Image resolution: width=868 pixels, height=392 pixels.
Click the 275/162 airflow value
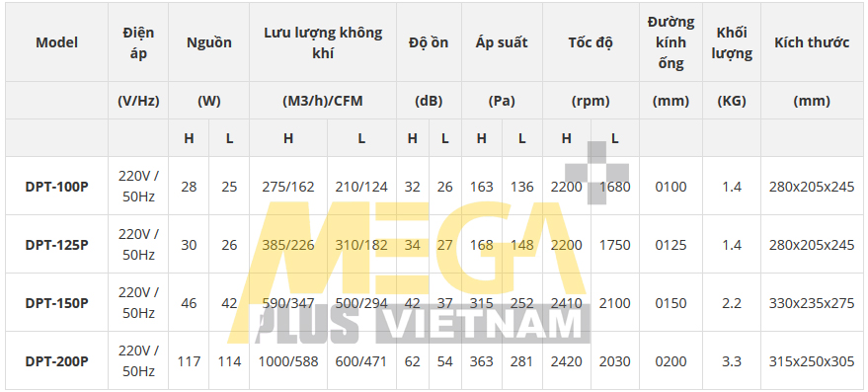pyautogui.click(x=288, y=187)
